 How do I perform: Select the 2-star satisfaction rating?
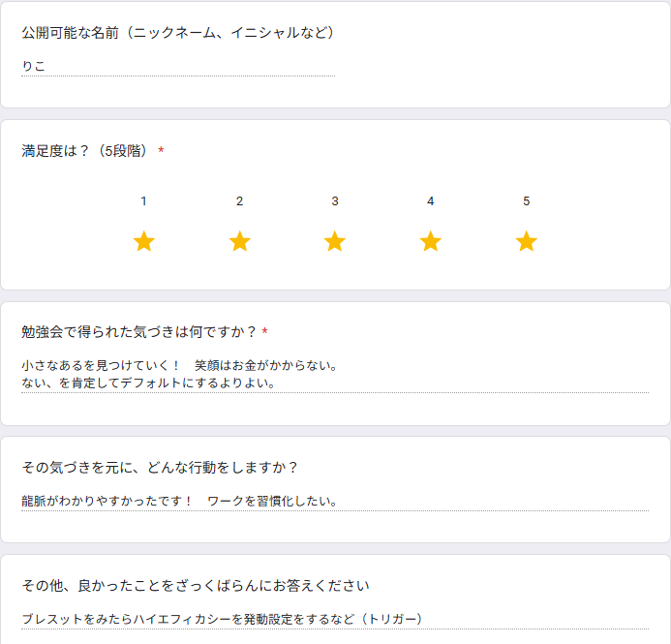click(x=240, y=241)
